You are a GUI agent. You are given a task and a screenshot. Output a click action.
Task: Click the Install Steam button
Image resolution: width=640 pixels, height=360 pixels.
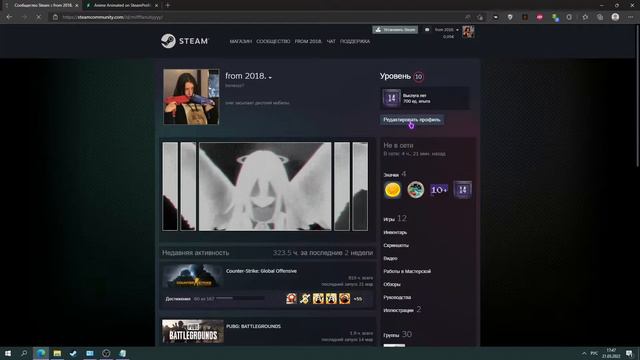395,29
